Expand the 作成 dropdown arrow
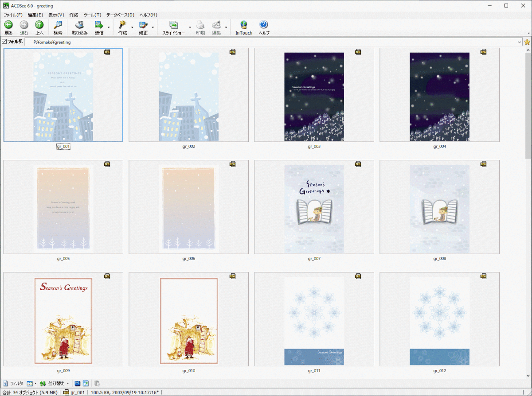Image resolution: width=532 pixels, height=396 pixels. [132, 27]
